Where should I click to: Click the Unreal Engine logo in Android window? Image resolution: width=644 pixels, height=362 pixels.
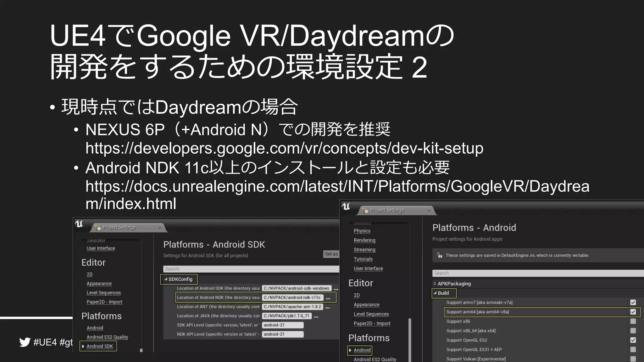pos(346,206)
